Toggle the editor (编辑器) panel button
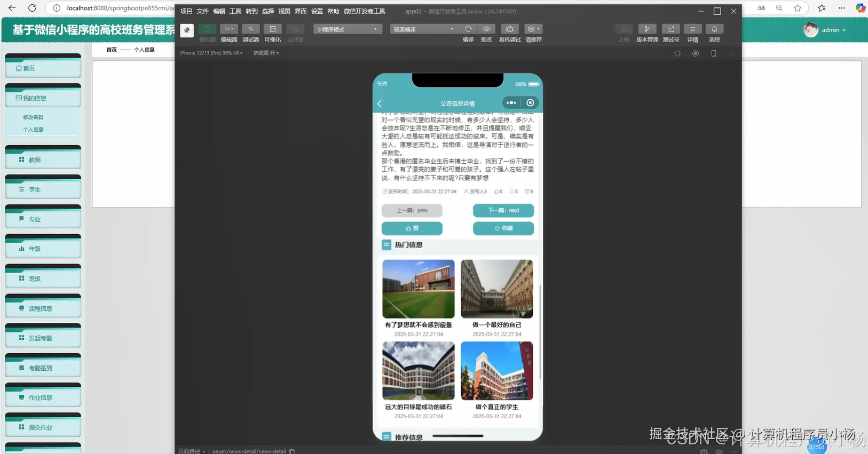Screen dimensions: 868x454 pos(229,29)
